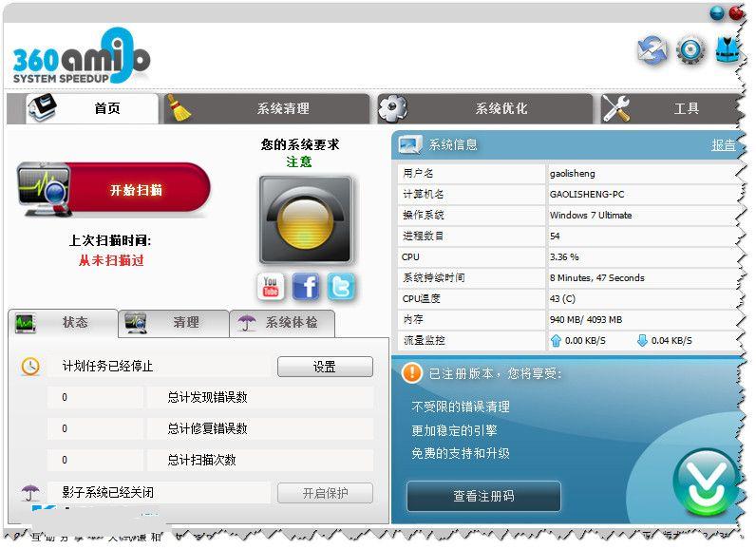Viewport: 756px width, 549px height.
Task: Click the house icon on home tab
Action: coord(42,107)
